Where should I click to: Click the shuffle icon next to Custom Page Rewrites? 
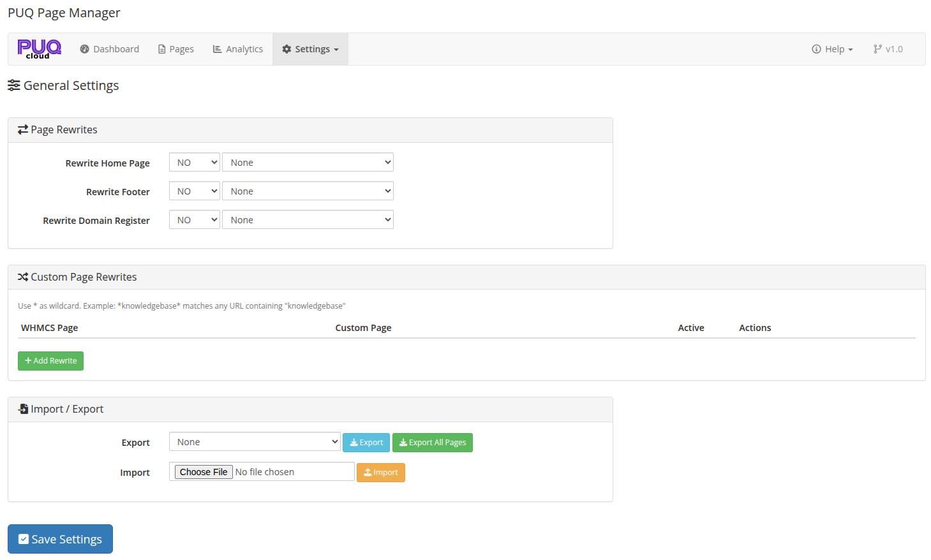tap(23, 277)
